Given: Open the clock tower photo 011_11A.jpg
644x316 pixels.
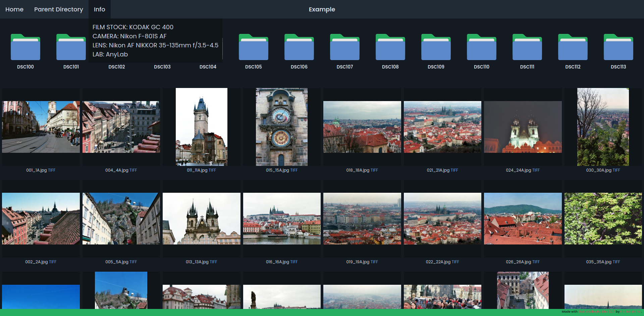Looking at the screenshot, I should coord(202,127).
